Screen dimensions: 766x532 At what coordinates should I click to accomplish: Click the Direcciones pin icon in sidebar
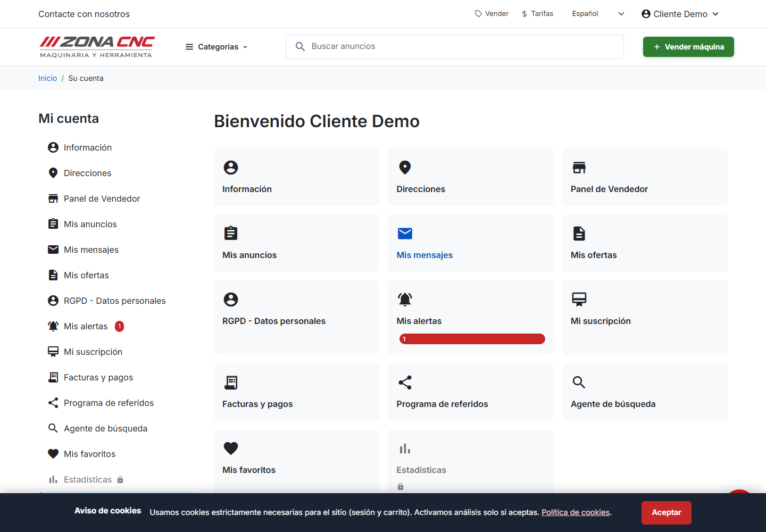click(53, 173)
